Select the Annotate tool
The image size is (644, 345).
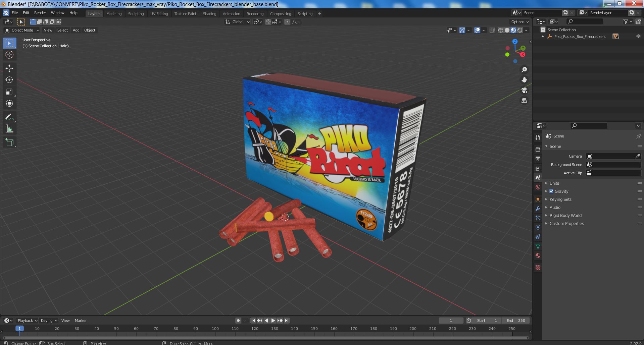point(9,117)
